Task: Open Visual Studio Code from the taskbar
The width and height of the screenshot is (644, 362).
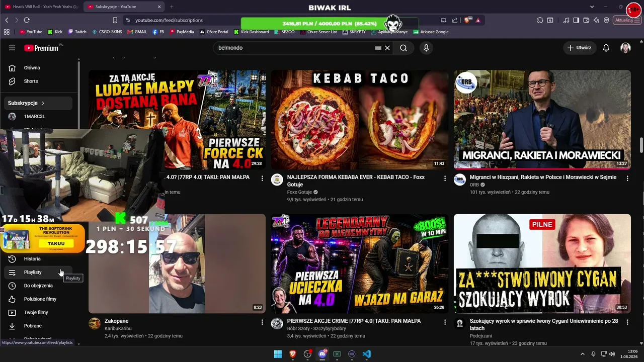Action: 367,354
